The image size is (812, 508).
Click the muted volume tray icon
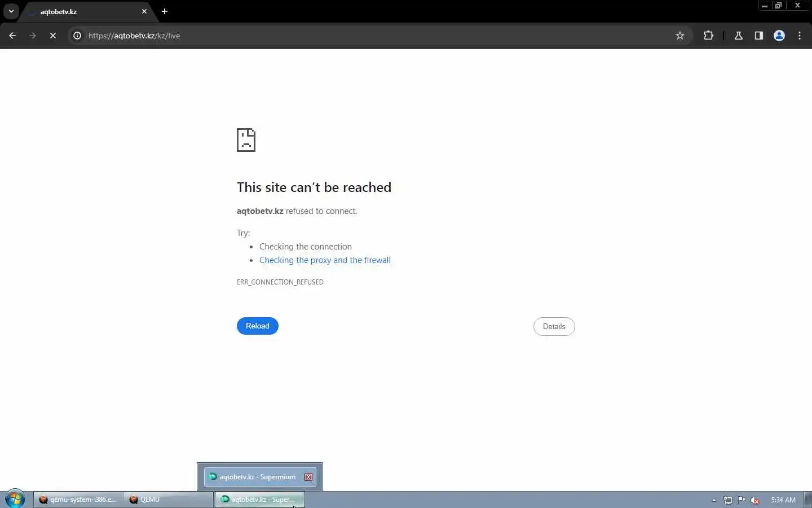pyautogui.click(x=756, y=500)
